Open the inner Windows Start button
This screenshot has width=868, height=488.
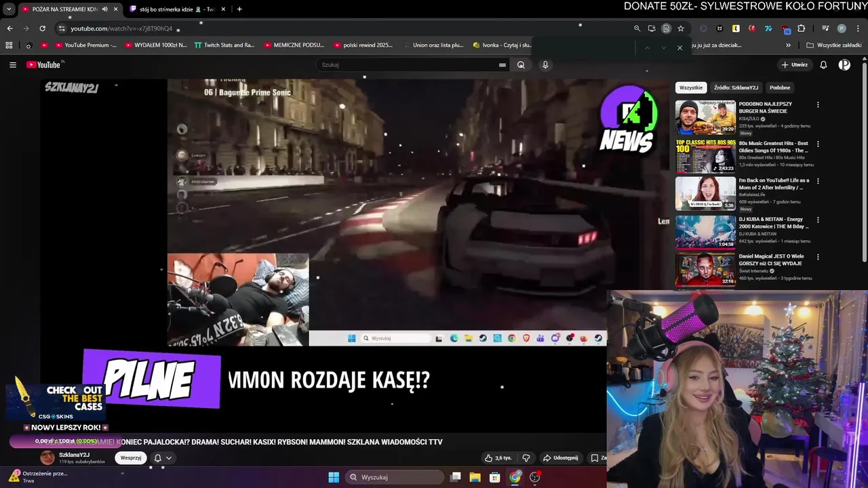point(351,338)
